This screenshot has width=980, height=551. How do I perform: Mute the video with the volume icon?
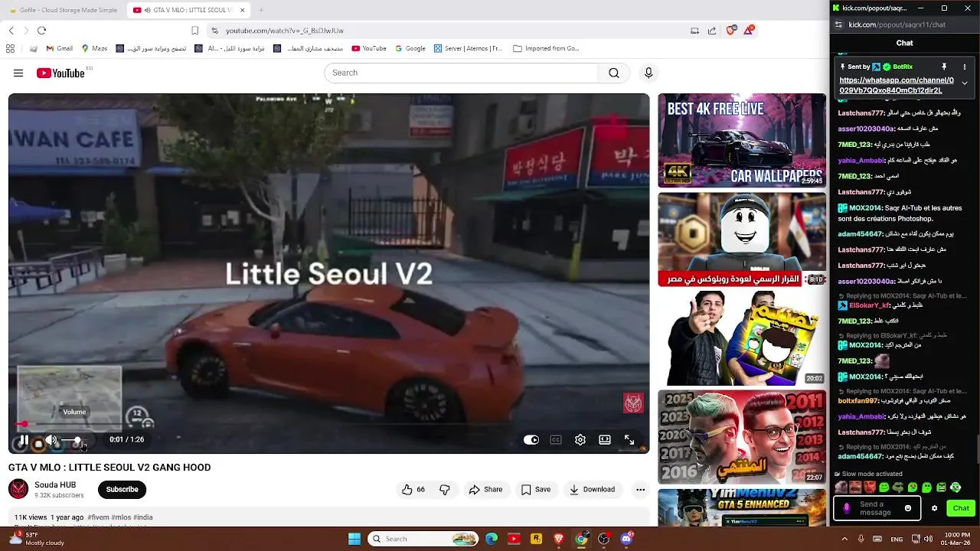(x=51, y=440)
